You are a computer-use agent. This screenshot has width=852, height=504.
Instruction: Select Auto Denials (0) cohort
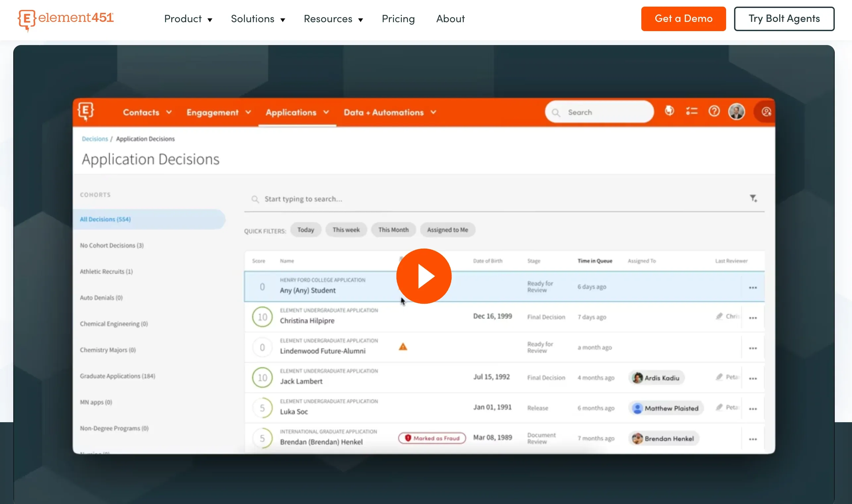pyautogui.click(x=101, y=298)
